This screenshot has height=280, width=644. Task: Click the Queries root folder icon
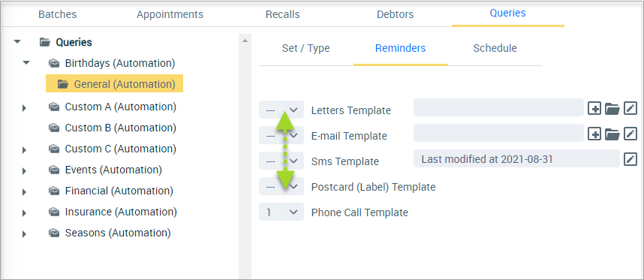click(x=45, y=42)
